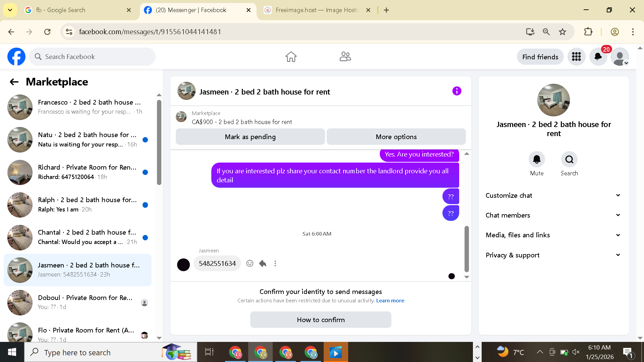
Task: Search in conversation with the magnifier icon
Action: click(569, 159)
